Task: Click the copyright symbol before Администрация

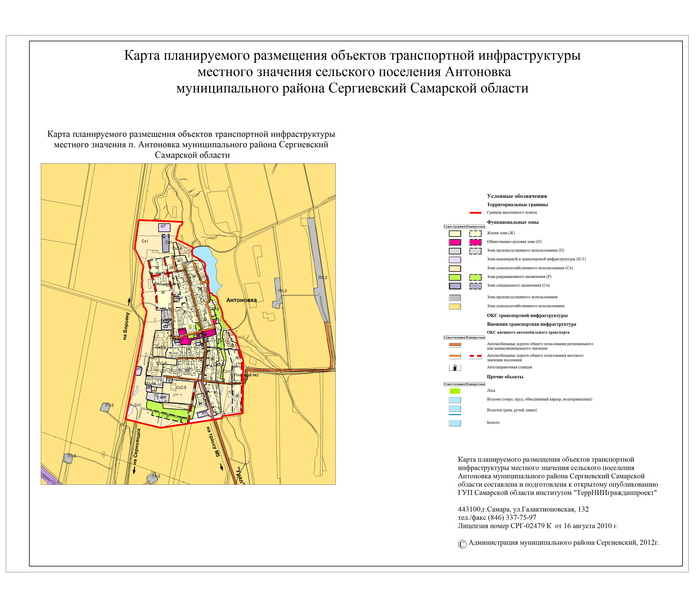Action: point(462,544)
